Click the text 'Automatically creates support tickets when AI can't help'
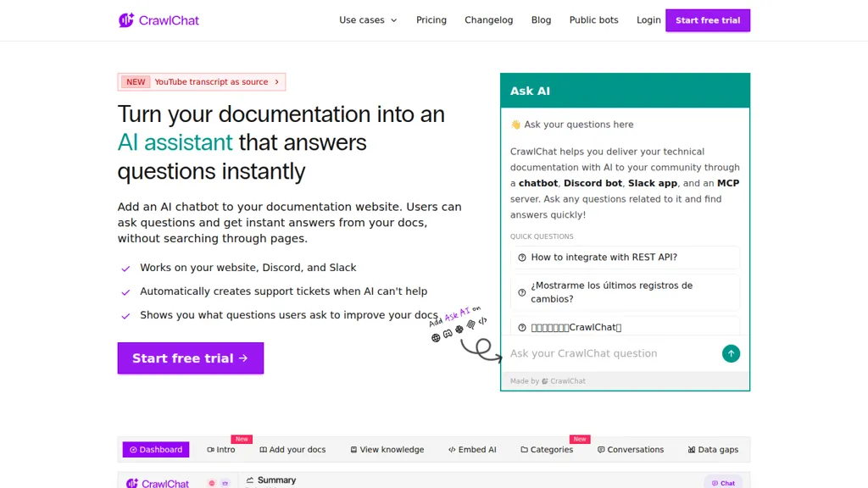 pyautogui.click(x=283, y=291)
